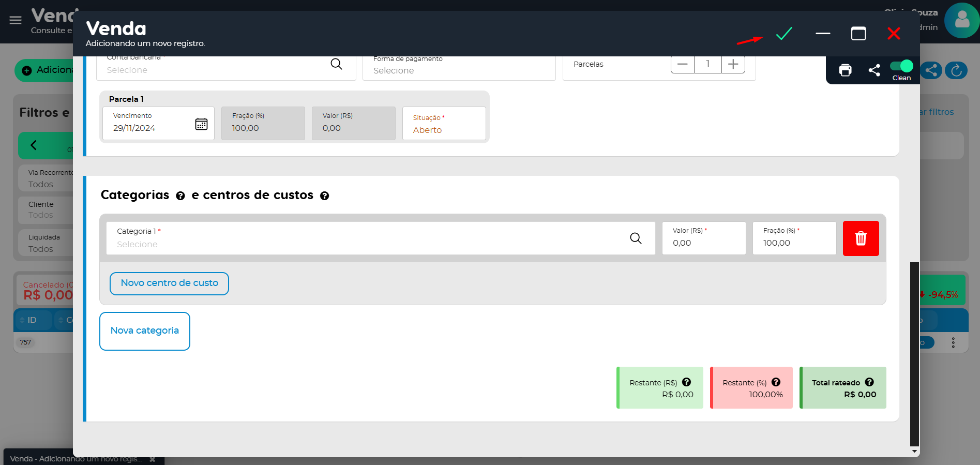Select the Categoria 1 selection field
Screen dimensions: 980x465
367,238
